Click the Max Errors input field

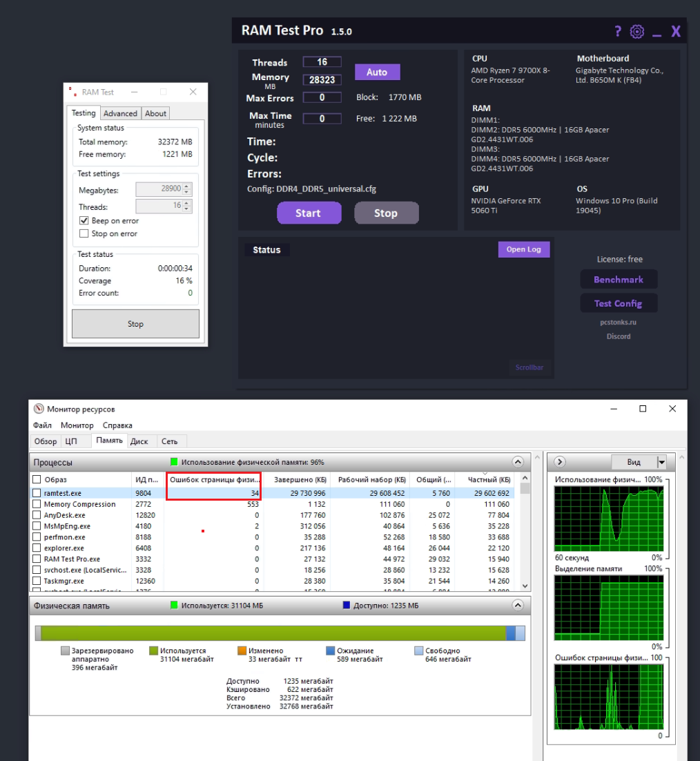[x=322, y=97]
